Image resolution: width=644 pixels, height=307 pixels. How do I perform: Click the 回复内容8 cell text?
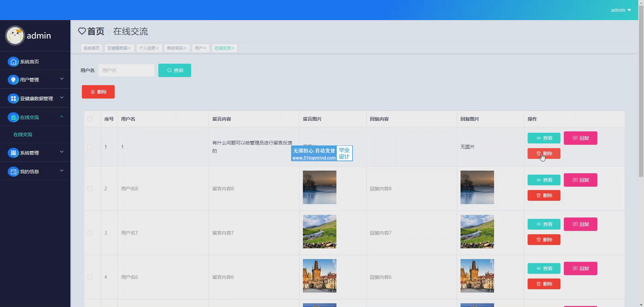[x=381, y=189]
